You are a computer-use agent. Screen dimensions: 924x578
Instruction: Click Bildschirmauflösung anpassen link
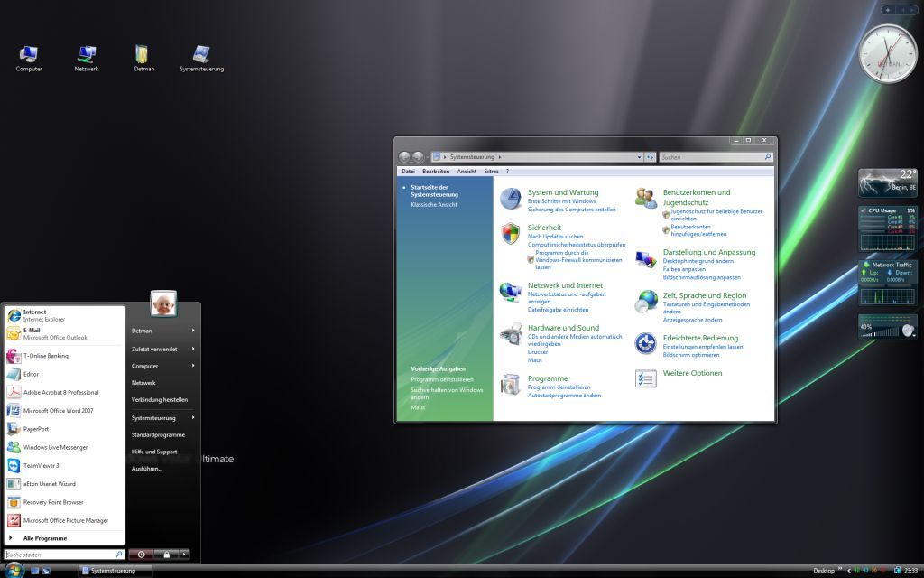pyautogui.click(x=701, y=277)
